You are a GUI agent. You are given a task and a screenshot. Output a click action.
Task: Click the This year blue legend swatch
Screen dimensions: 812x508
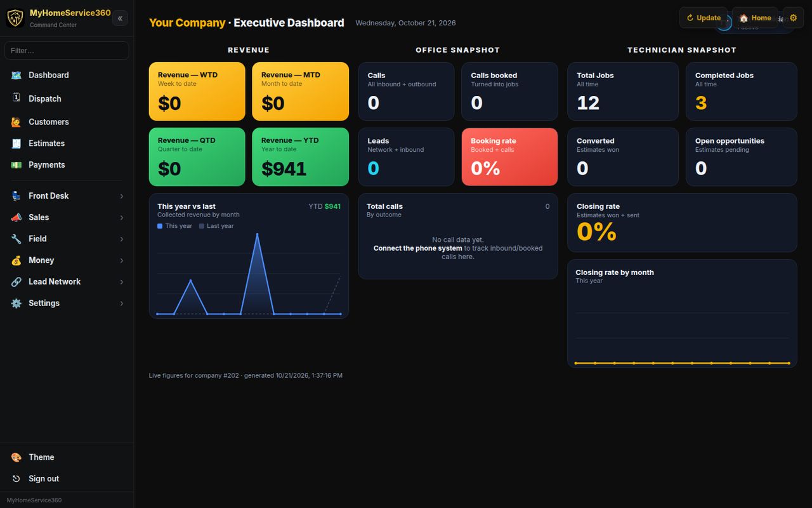[160, 226]
